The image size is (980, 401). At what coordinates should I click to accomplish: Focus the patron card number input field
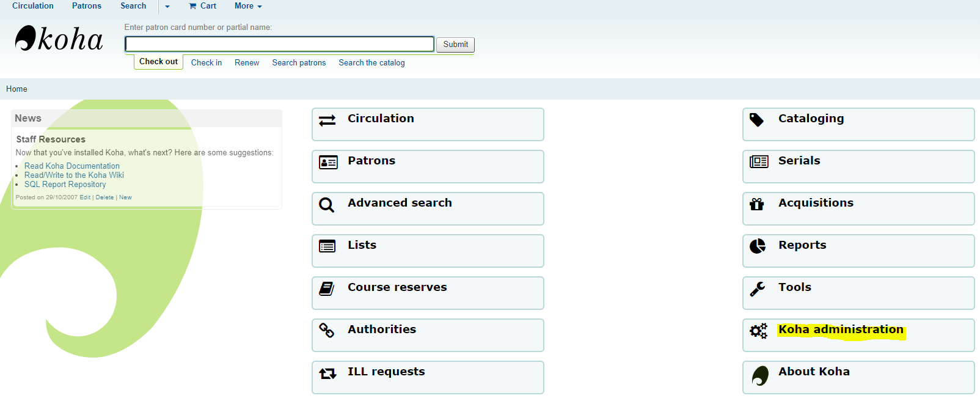[x=279, y=44]
